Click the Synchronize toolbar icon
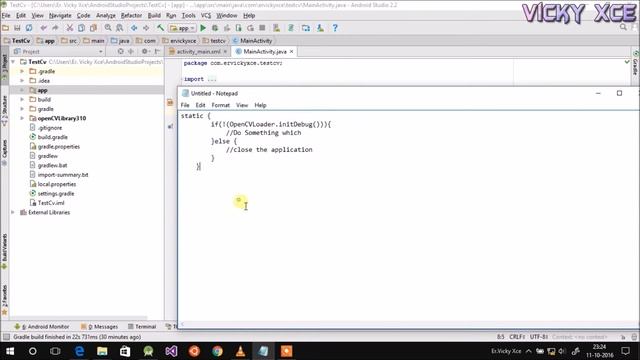The image size is (640, 360). coord(29,28)
